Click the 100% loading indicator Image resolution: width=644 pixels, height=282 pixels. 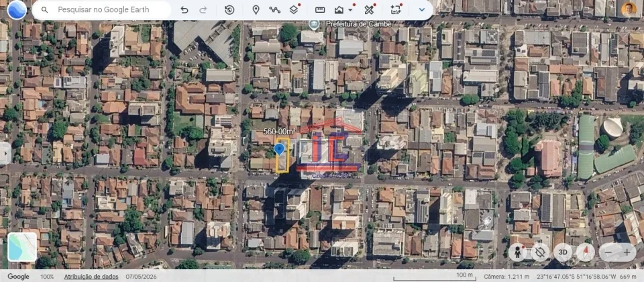(x=47, y=277)
